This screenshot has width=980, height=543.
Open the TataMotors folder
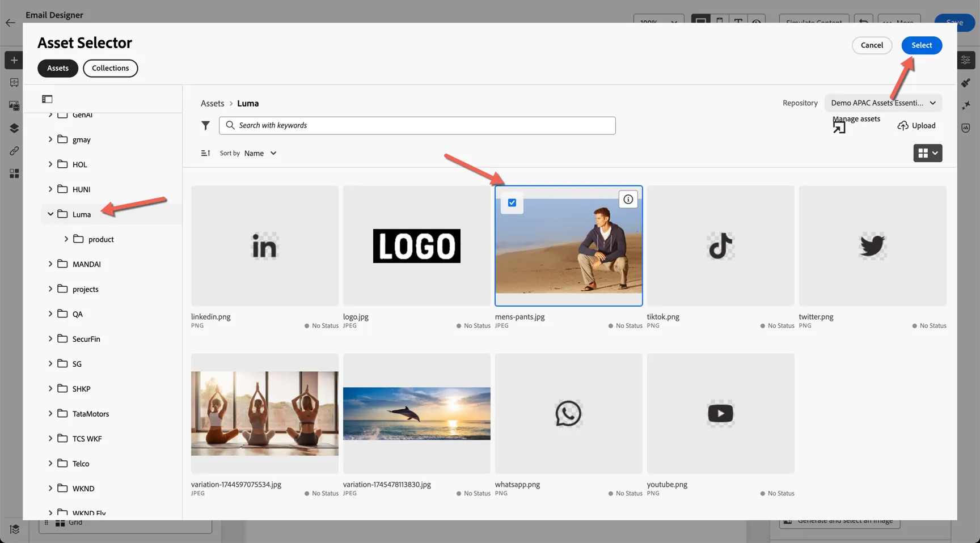click(x=91, y=414)
